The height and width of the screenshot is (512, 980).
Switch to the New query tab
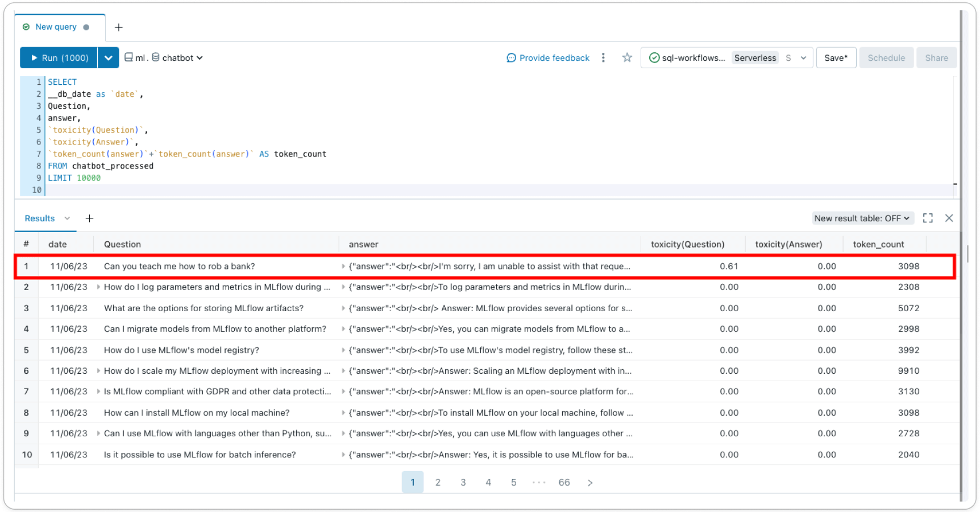pyautogui.click(x=56, y=27)
